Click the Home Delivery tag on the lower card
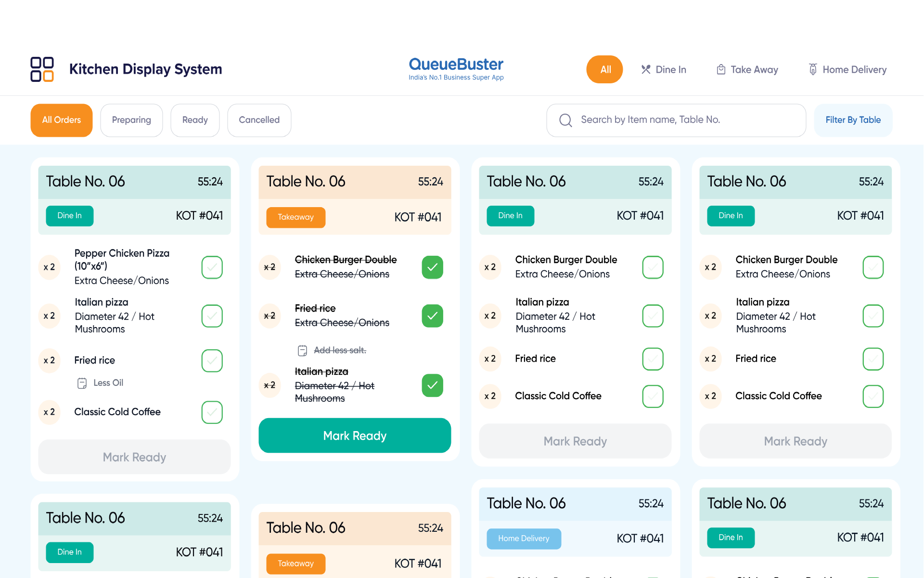The image size is (924, 578). point(524,539)
